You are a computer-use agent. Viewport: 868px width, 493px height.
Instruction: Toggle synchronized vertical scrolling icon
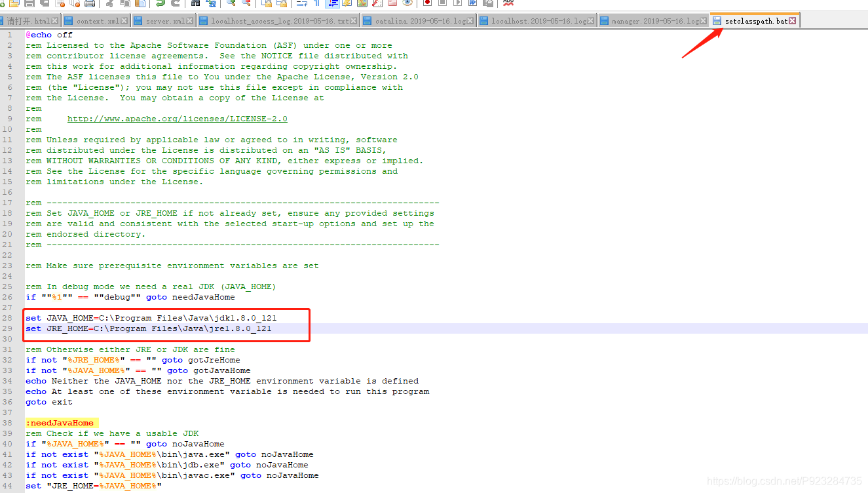pos(267,3)
